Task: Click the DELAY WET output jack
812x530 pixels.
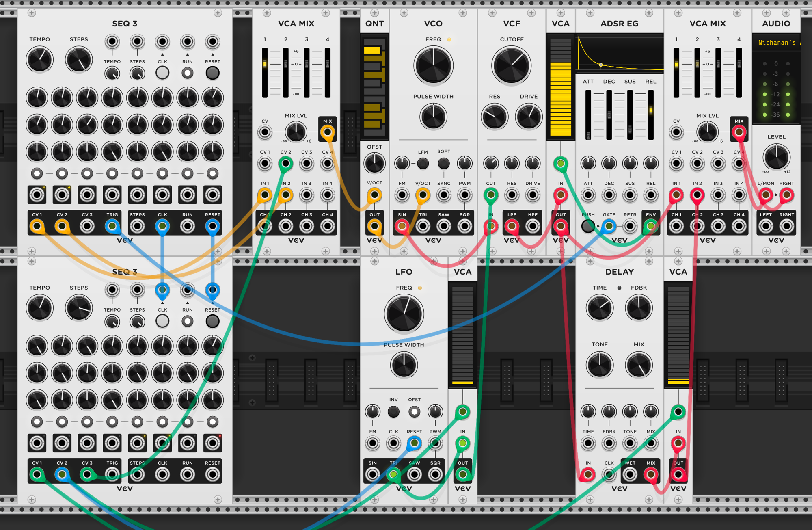Action: pos(630,474)
